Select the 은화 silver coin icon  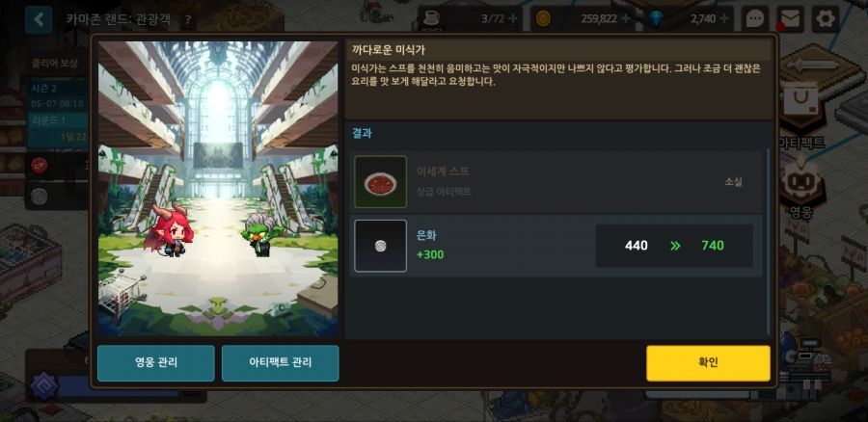[380, 246]
